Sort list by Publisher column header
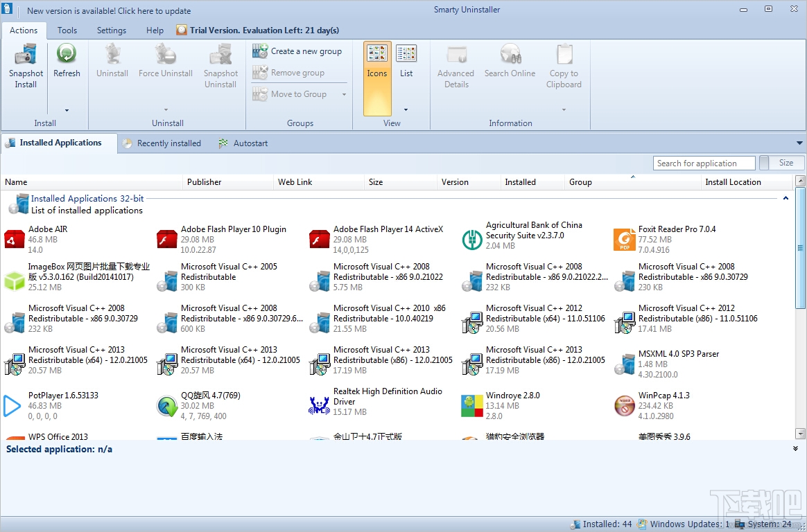The height and width of the screenshot is (532, 807). click(205, 182)
